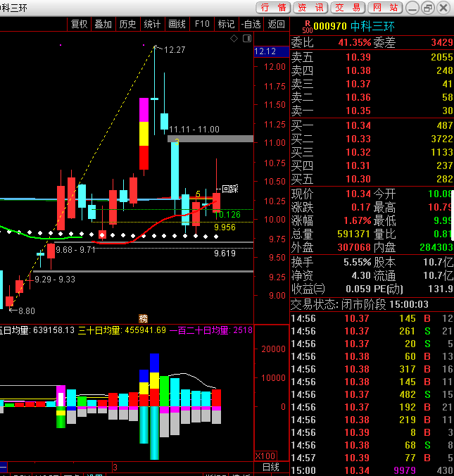Screen dimensions: 454x476
Task: Click the diamond icon above the chart
Action: tap(234, 39)
